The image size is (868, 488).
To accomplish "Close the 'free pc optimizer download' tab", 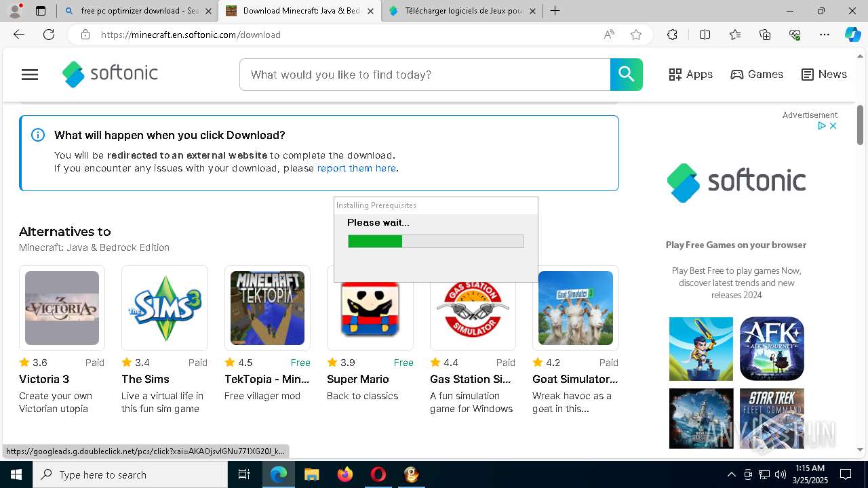I will [x=208, y=11].
